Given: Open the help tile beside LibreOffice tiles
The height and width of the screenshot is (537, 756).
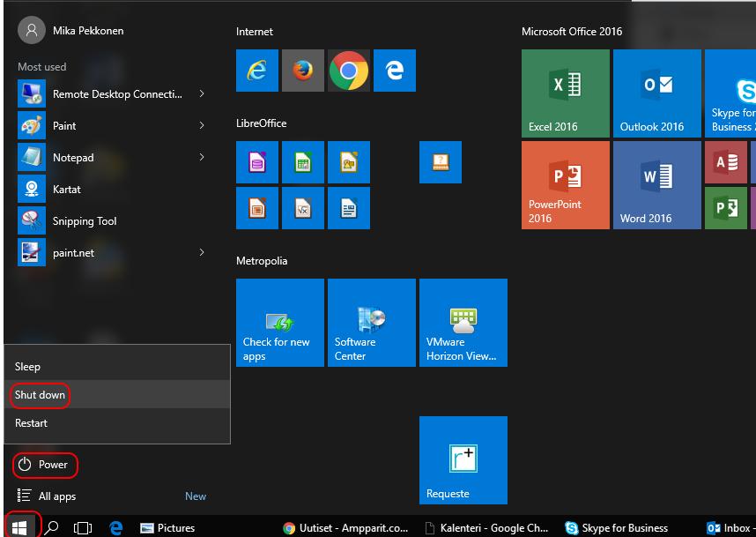Looking at the screenshot, I should click(x=441, y=162).
